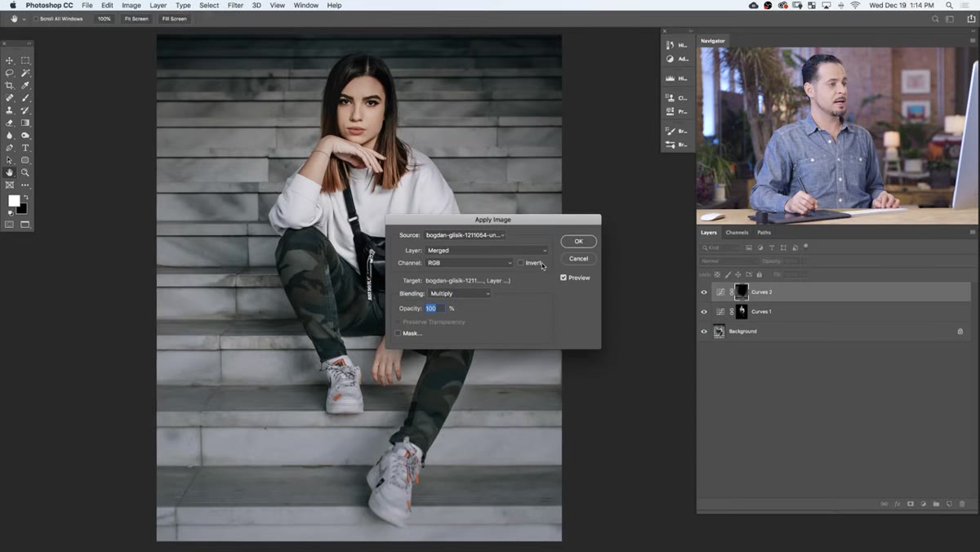The image size is (980, 552).
Task: Select the Move tool
Action: (x=10, y=60)
